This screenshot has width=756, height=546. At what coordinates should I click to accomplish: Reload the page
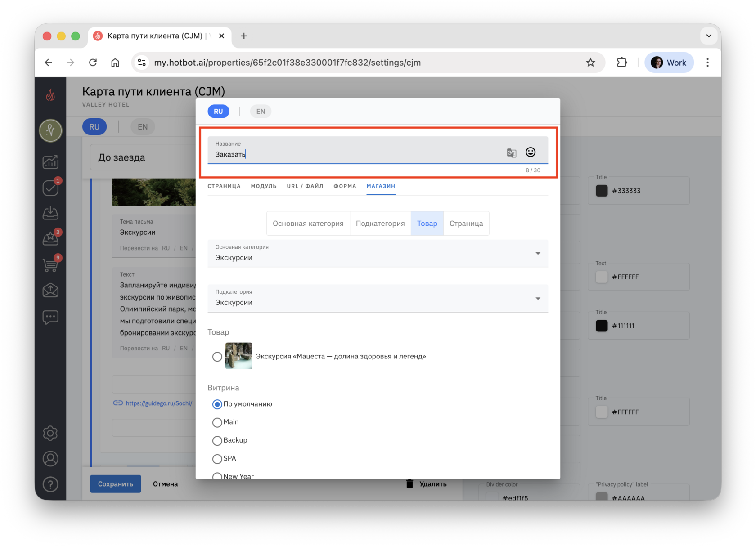pos(93,63)
